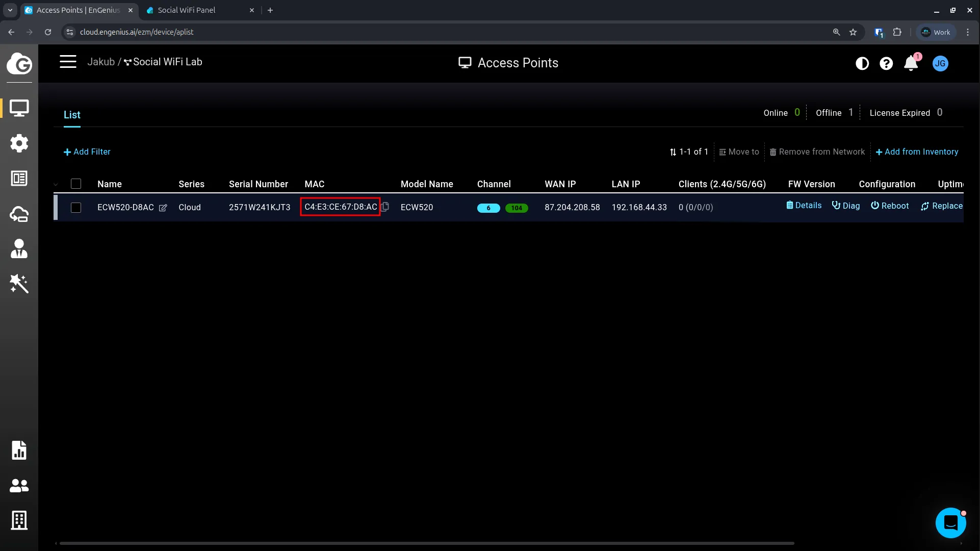Click the edit name pencil icon
The height and width of the screenshot is (551, 980).
(163, 208)
